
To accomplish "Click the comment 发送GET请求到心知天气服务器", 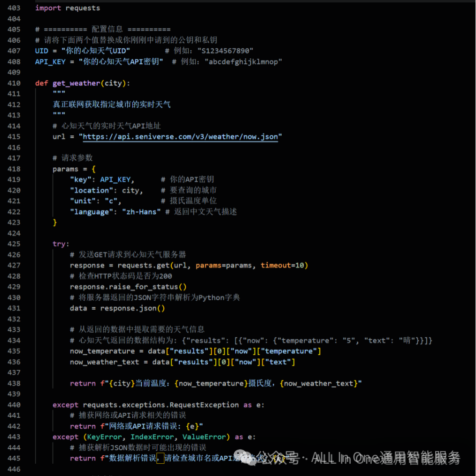I will [x=128, y=254].
